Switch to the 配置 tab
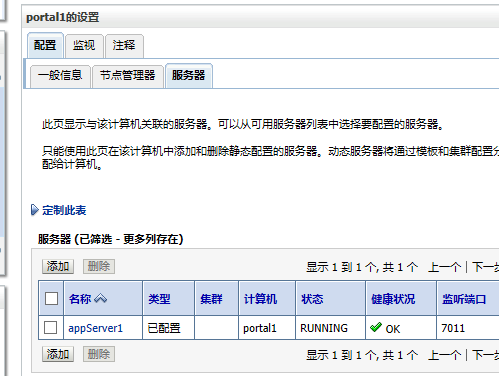Image resolution: width=499 pixels, height=376 pixels. tap(45, 45)
